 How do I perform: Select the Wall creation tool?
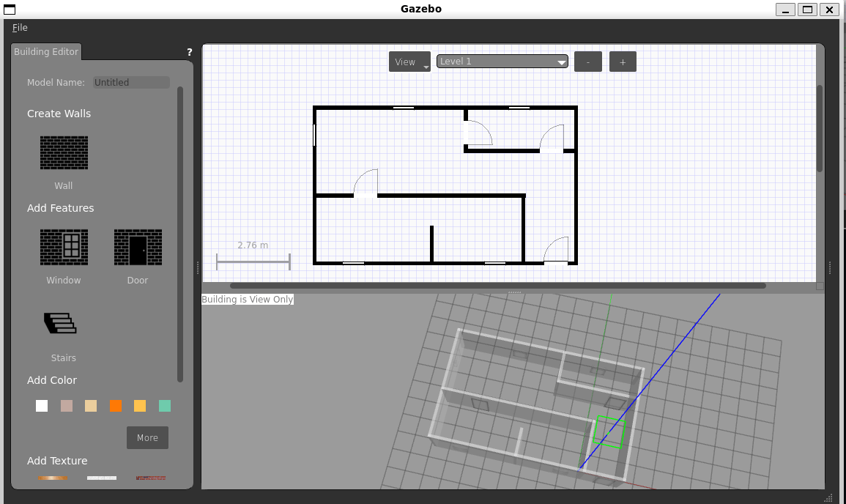64,152
